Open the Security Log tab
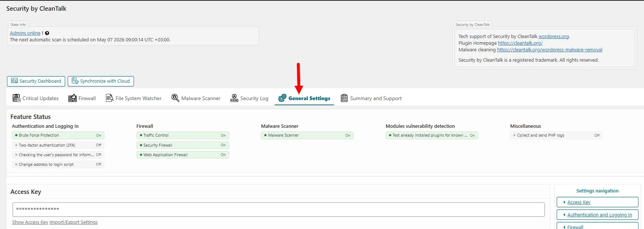 click(249, 98)
